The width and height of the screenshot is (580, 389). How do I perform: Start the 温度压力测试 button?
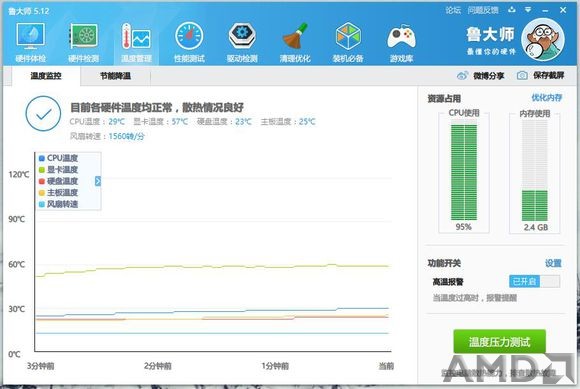point(499,342)
